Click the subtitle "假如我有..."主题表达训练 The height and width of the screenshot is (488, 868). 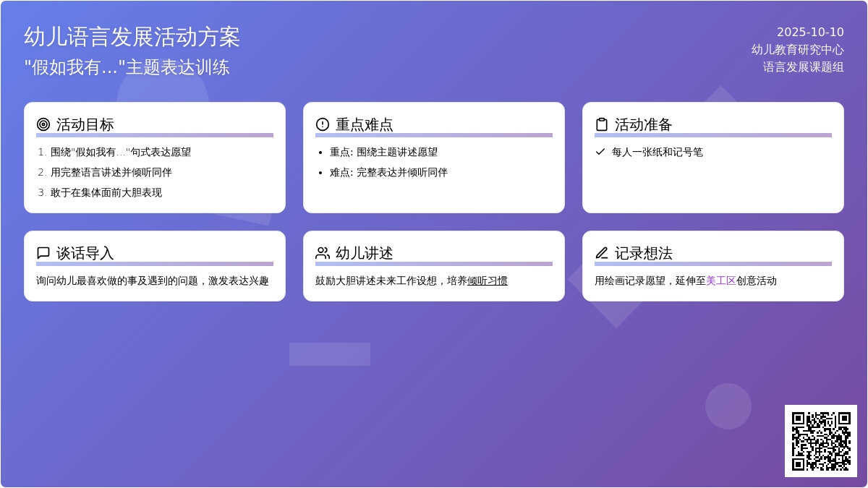(127, 67)
